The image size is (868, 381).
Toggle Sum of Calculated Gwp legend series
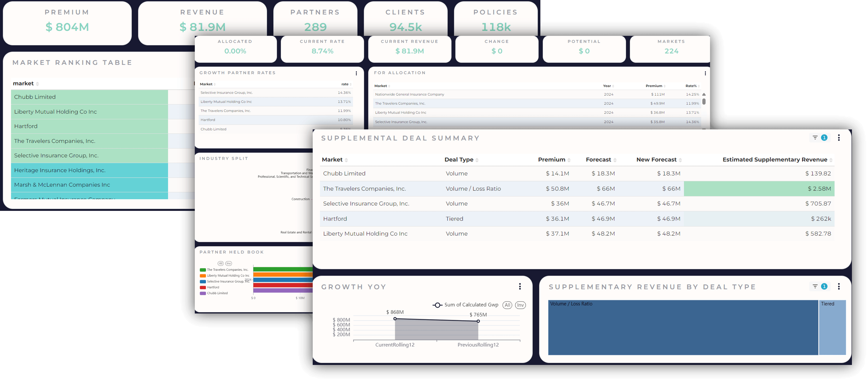[465, 305]
